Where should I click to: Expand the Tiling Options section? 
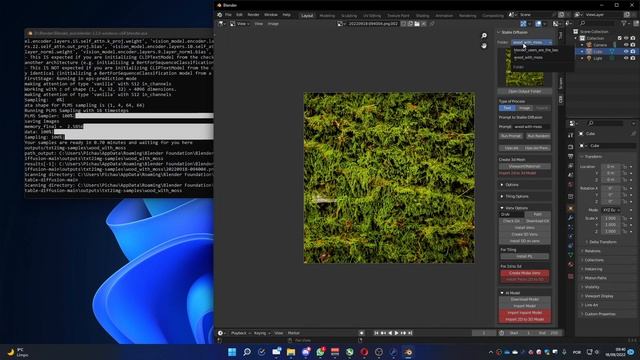pyautogui.click(x=517, y=196)
